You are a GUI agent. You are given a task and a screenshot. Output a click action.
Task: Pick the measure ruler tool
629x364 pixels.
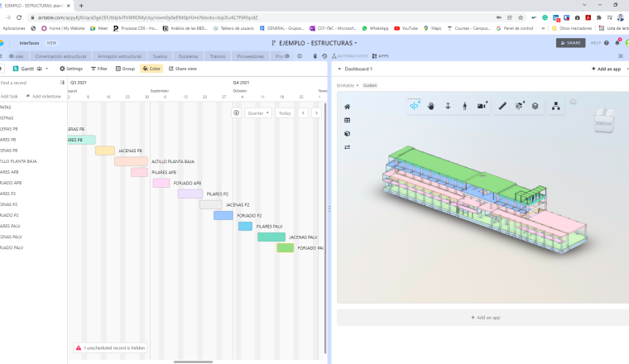pos(502,106)
